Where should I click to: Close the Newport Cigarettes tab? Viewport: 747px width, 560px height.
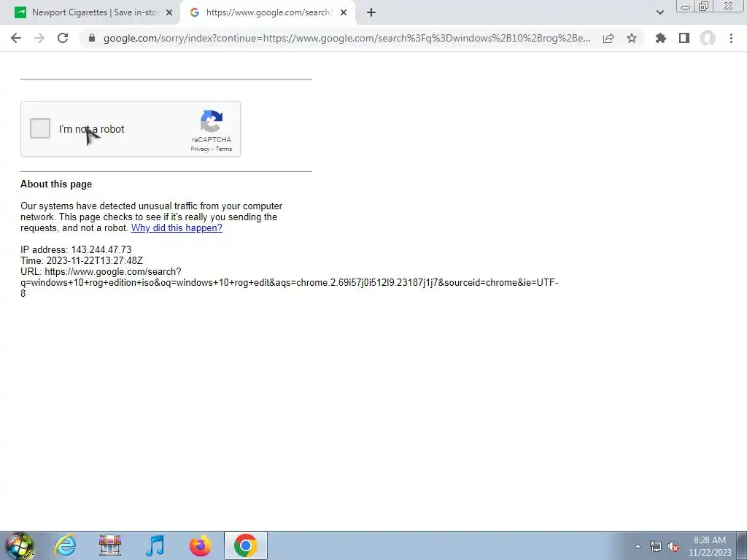169,13
